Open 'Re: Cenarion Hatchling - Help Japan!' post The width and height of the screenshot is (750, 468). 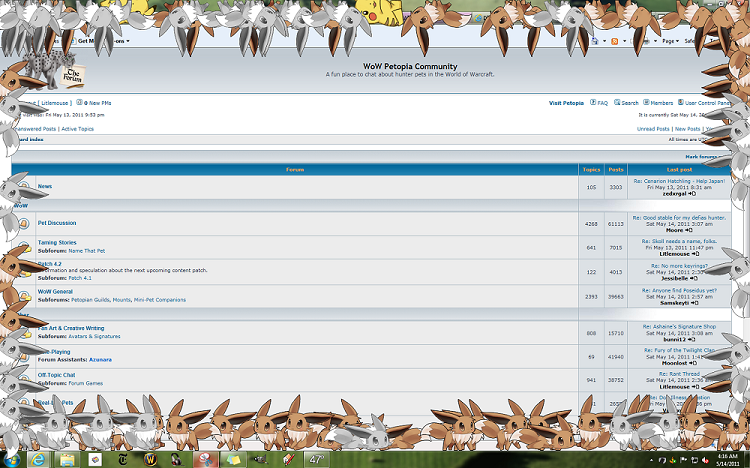679,181
